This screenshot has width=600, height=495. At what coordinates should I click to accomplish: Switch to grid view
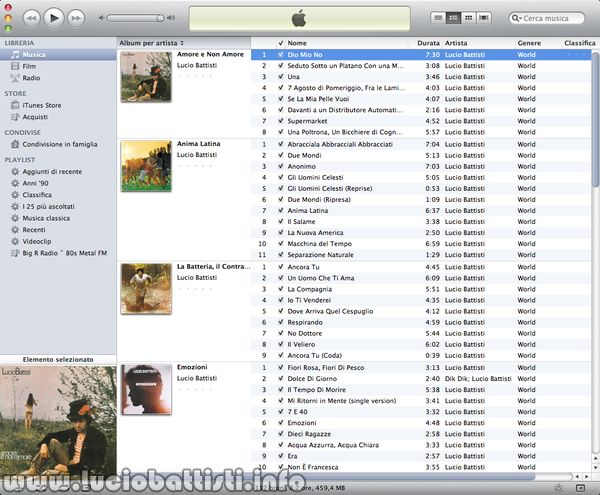(468, 18)
